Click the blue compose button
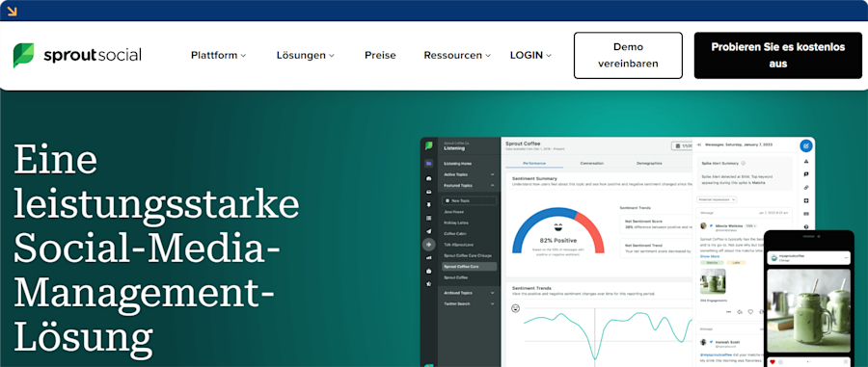The height and width of the screenshot is (367, 868). (806, 145)
